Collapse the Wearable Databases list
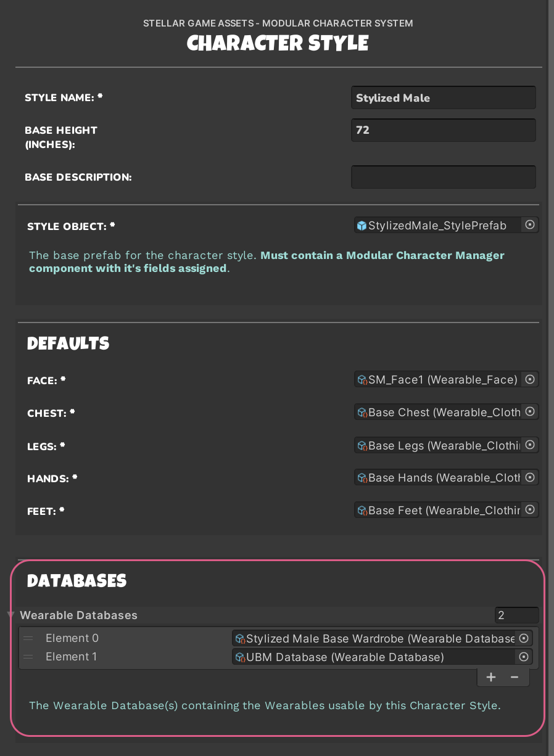 coord(10,615)
